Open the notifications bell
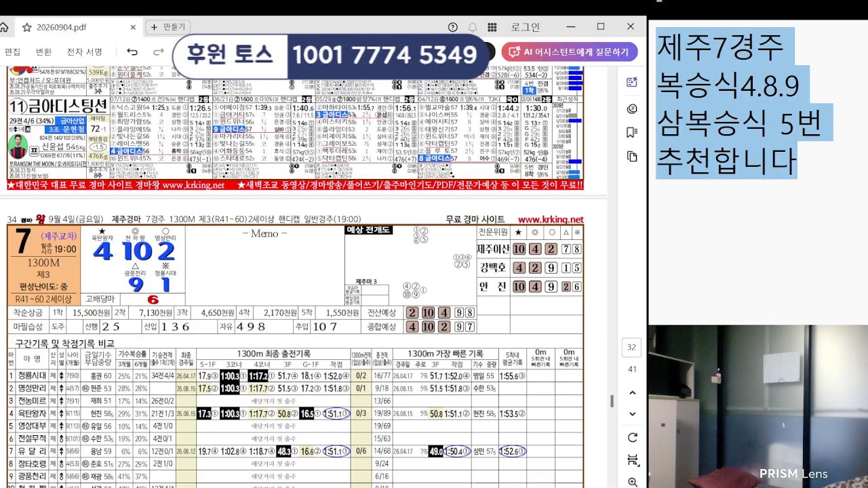Viewport: 868px width, 488px height. pyautogui.click(x=473, y=27)
